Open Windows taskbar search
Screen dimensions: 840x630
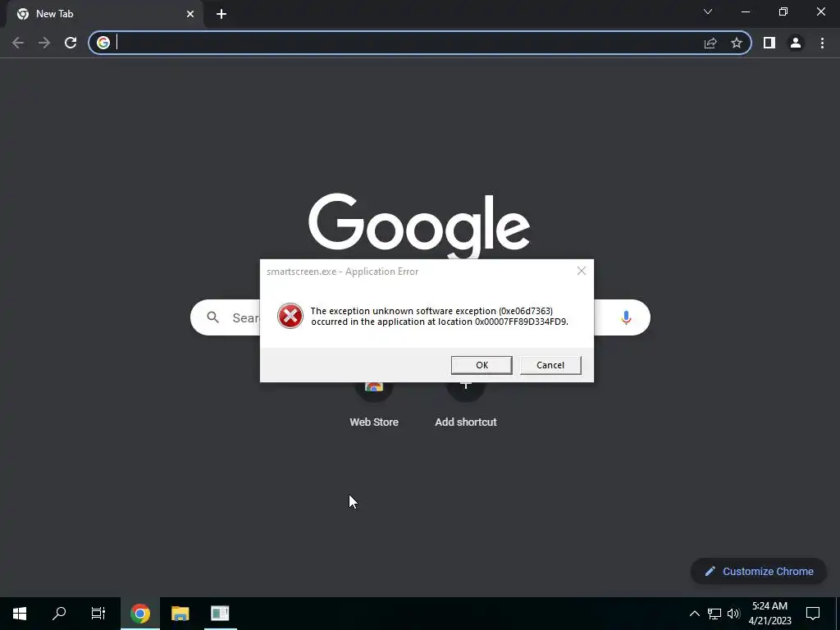59,614
